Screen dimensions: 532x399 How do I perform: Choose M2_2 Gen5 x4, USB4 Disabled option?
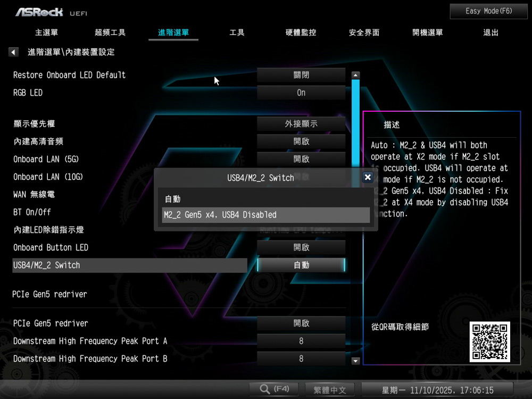coord(266,215)
